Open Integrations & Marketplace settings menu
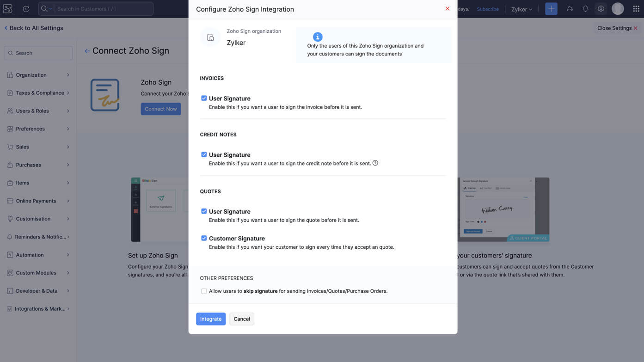This screenshot has width=644, height=362. tap(38, 309)
